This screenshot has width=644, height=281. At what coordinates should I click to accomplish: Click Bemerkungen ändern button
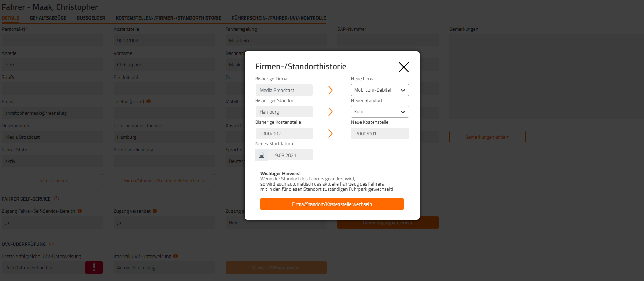[487, 137]
